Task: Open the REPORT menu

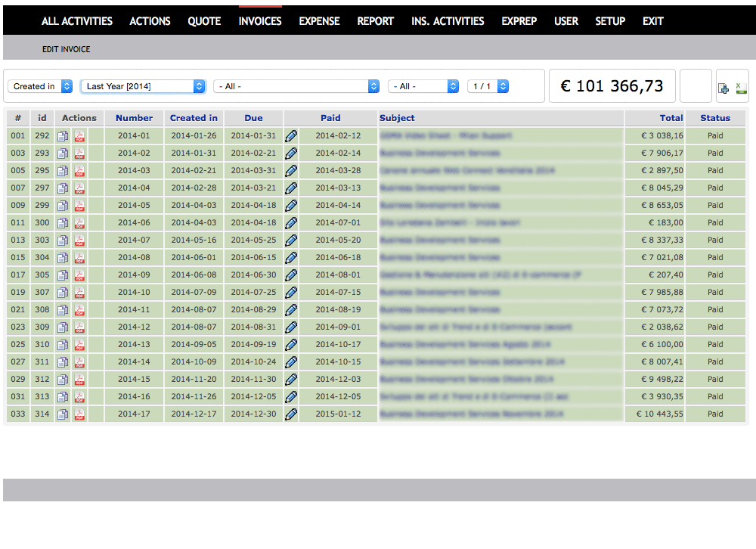Action: [376, 21]
